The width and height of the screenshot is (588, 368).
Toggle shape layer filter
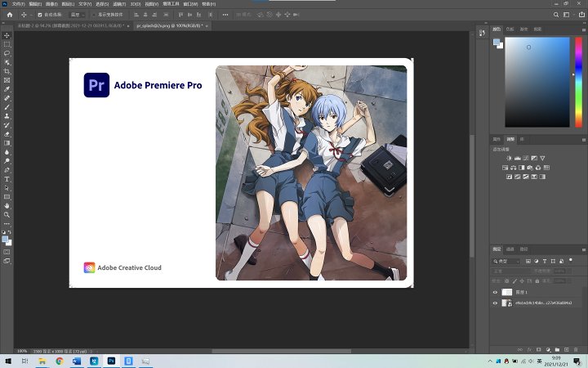pyautogui.click(x=553, y=261)
